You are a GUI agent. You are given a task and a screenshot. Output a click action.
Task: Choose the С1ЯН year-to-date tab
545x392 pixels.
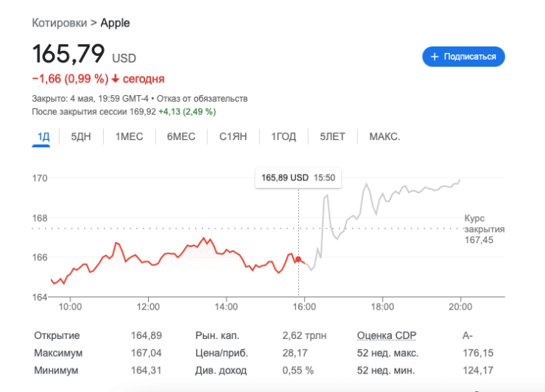233,136
